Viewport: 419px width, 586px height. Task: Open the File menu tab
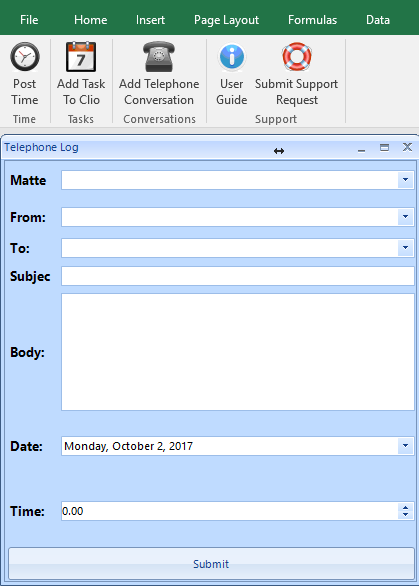[x=29, y=20]
